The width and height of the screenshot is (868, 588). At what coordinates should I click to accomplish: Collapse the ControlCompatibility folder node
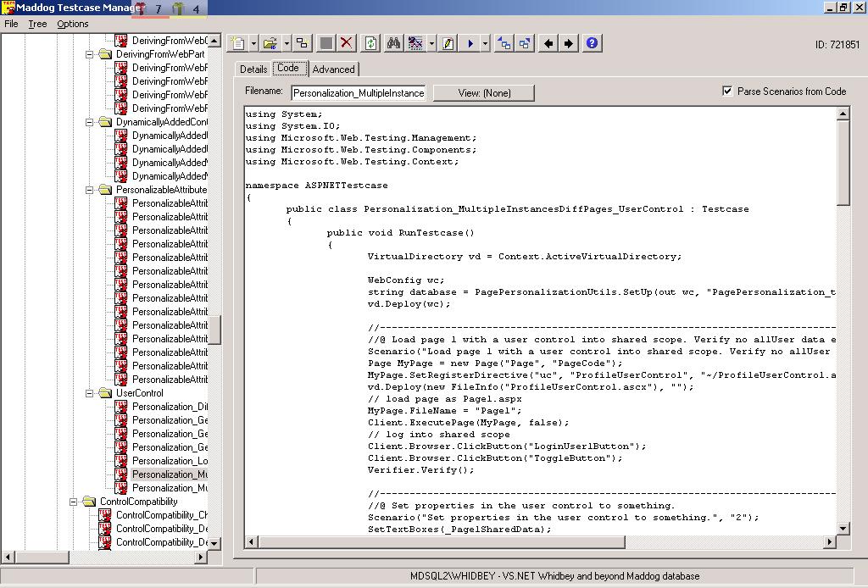(x=73, y=502)
